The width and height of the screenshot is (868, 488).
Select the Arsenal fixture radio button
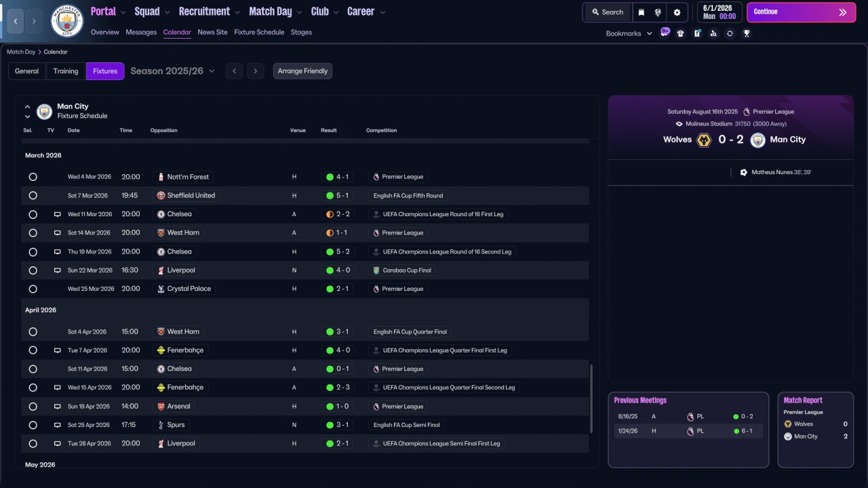pos(33,407)
